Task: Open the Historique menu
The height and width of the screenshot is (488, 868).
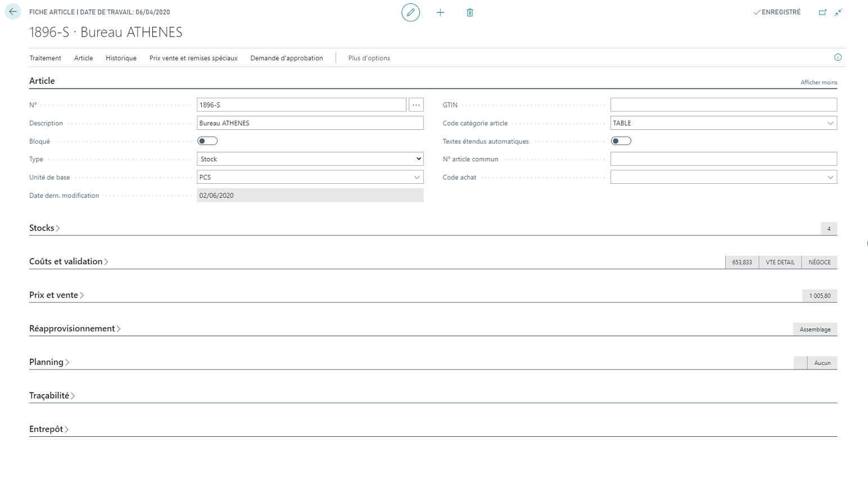Action: (x=121, y=58)
